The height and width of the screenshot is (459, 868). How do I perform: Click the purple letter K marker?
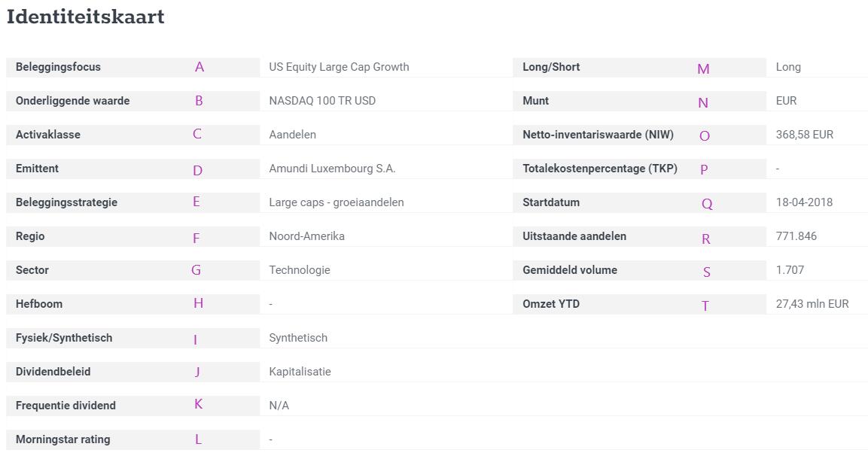(198, 404)
